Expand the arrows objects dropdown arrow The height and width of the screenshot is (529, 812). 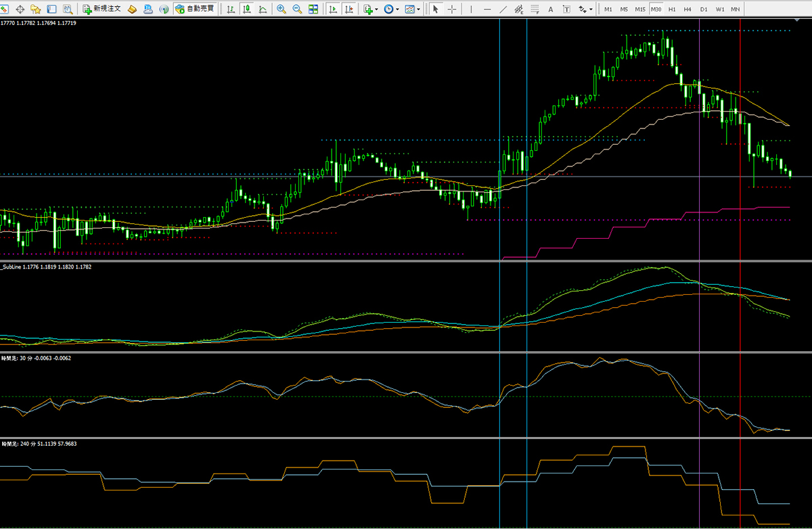(591, 9)
